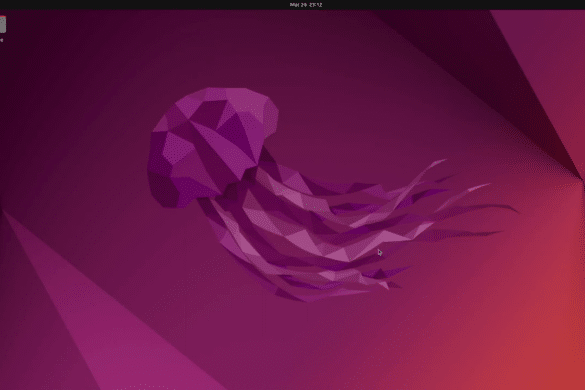Screen dimensions: 585x390
Task: Click the time digits in the top bar
Action: pyautogui.click(x=316, y=5)
